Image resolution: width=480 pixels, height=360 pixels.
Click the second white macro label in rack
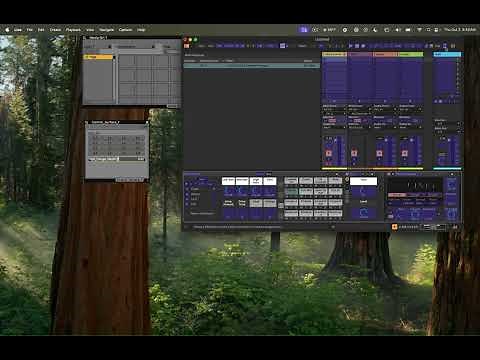tap(242, 181)
